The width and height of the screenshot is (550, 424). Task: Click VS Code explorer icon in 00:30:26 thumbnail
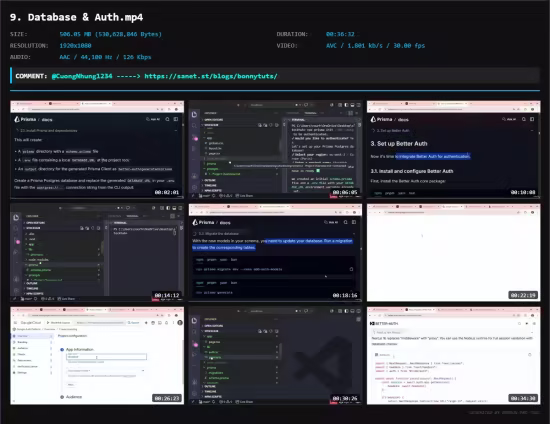194,321
